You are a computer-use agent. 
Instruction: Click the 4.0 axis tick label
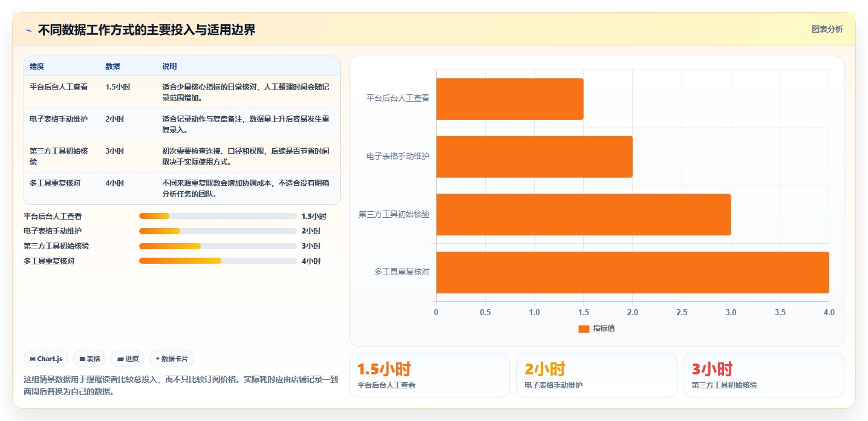pos(829,313)
